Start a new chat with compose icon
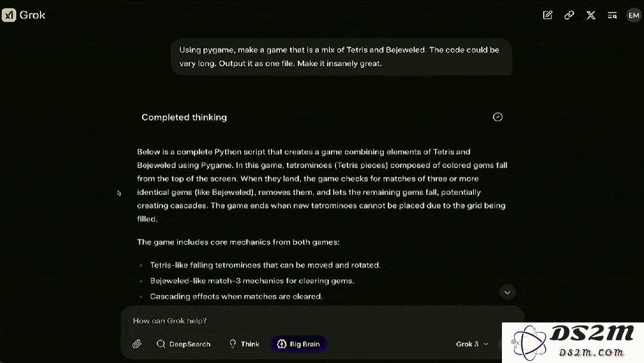This screenshot has width=644, height=363. 547,15
